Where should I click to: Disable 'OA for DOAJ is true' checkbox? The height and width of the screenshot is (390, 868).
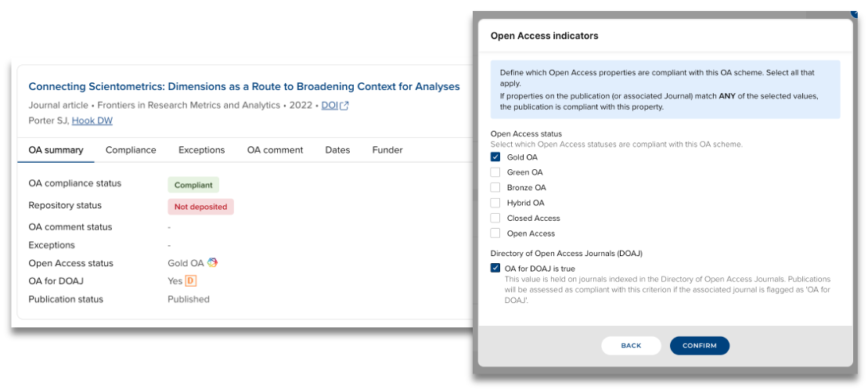tap(495, 269)
